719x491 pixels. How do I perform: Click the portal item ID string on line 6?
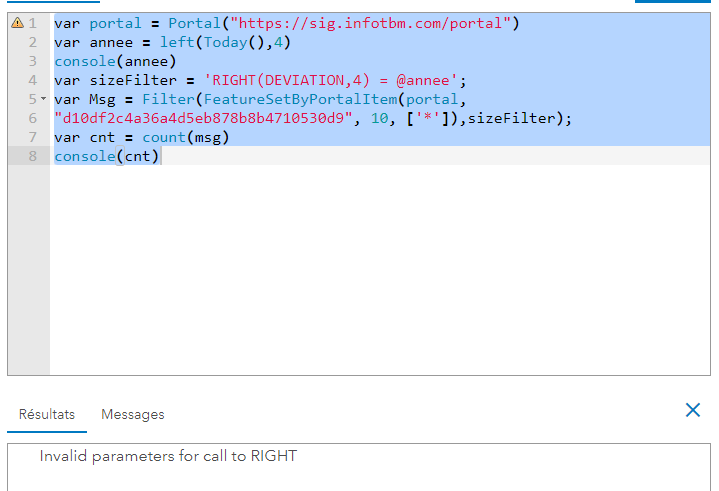point(202,118)
